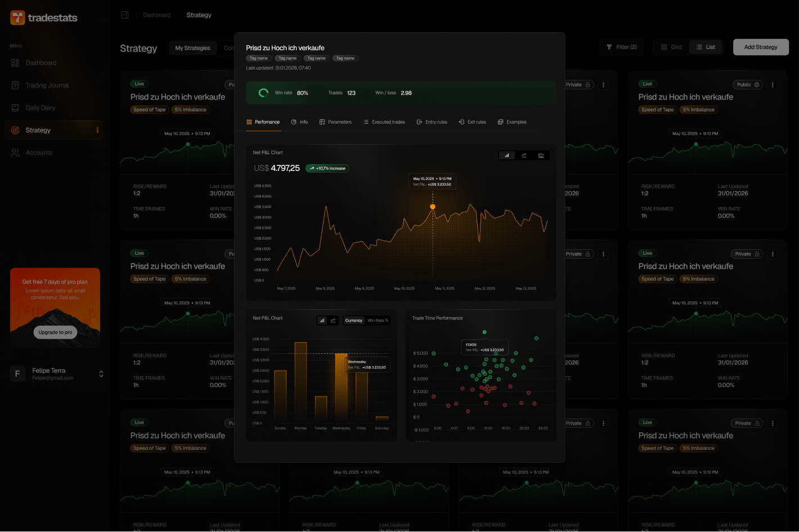Select area chart icon in main Net P&L chart
Image resolution: width=799 pixels, height=532 pixels.
click(x=541, y=156)
